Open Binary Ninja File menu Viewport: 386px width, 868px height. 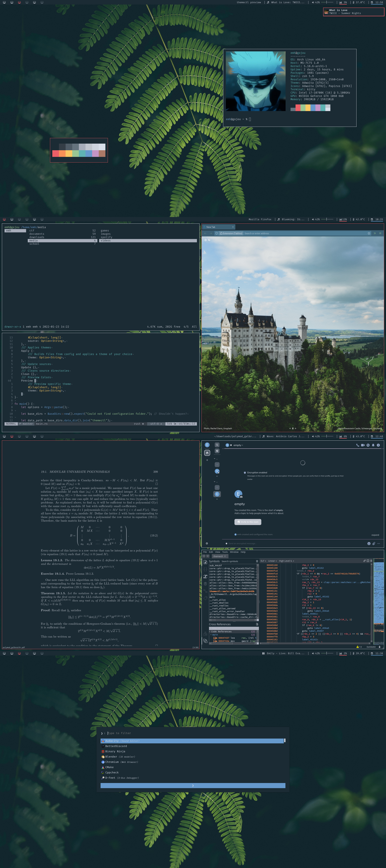pyautogui.click(x=205, y=552)
